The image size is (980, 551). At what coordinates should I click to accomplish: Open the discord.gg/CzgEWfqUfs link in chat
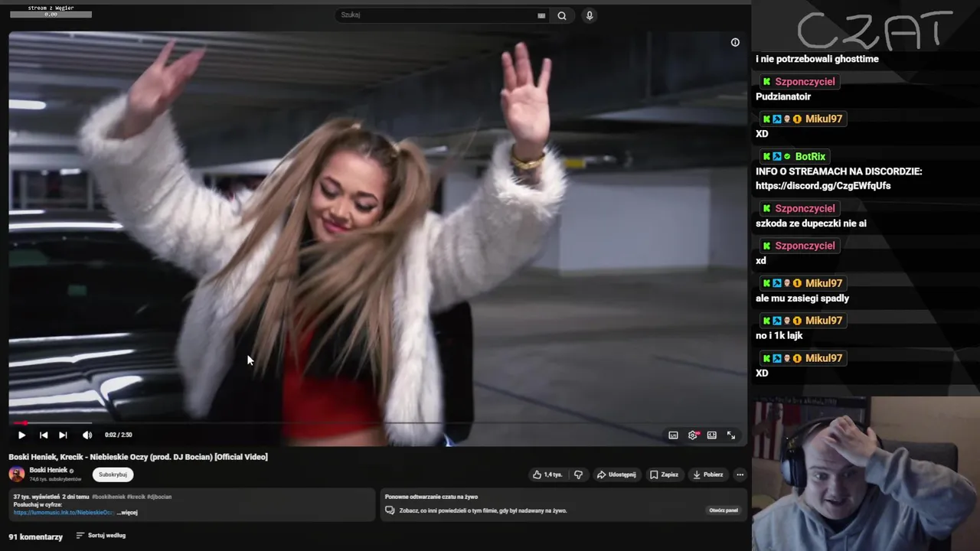[823, 186]
